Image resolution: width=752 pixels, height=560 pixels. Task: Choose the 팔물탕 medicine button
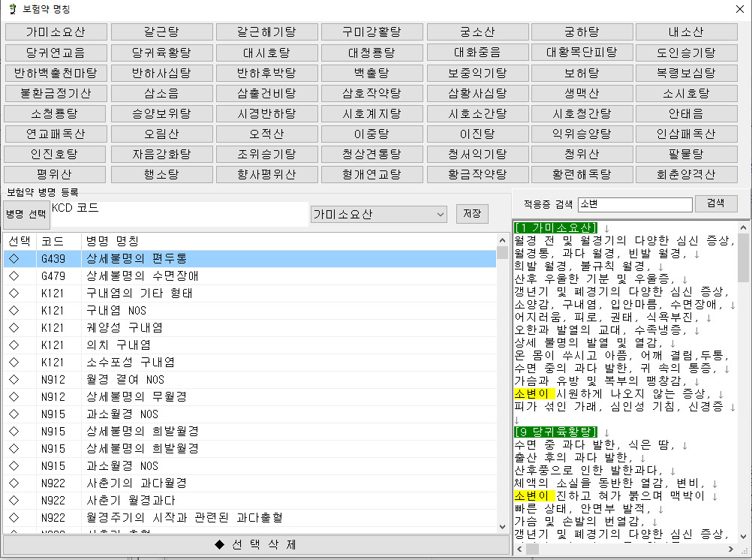(x=686, y=154)
